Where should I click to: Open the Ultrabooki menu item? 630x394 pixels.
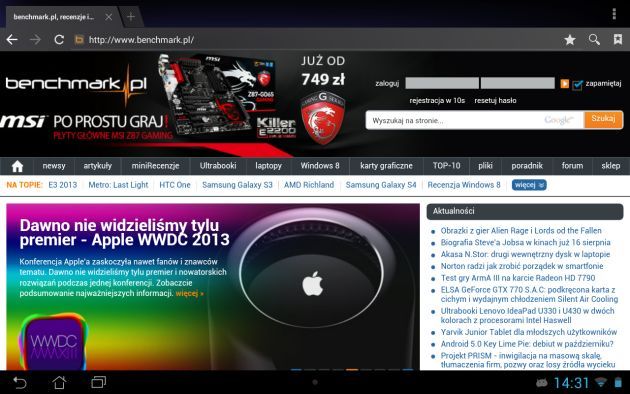218,165
